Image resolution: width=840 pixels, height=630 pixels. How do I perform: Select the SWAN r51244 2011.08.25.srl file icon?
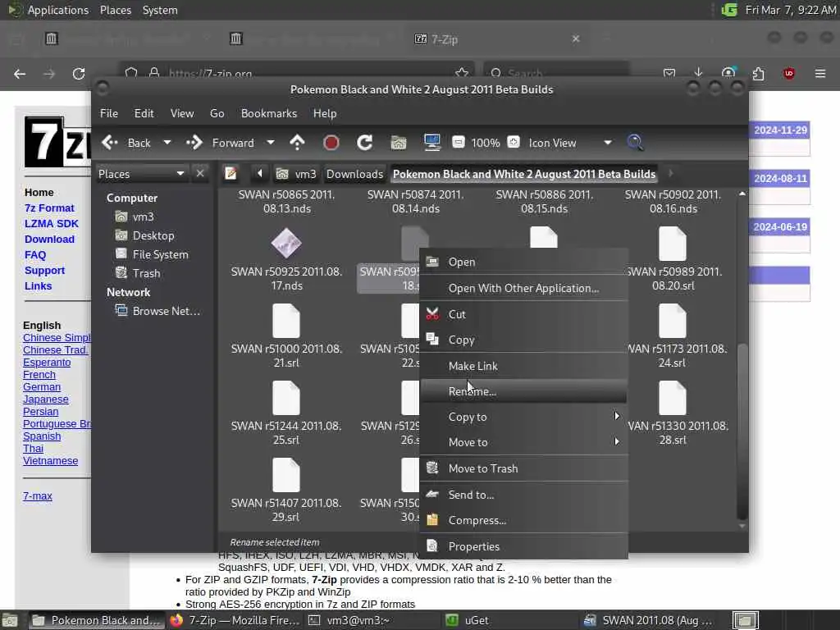coord(286,398)
